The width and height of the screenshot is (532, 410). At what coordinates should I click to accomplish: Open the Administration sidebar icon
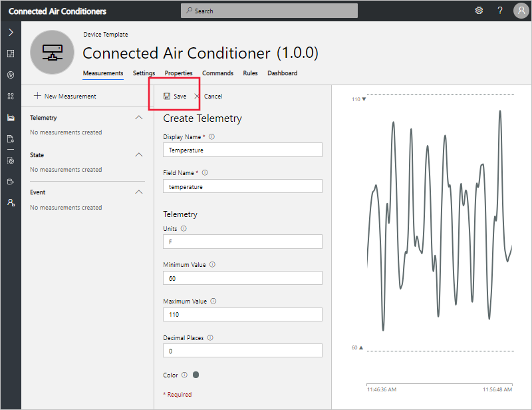point(11,203)
